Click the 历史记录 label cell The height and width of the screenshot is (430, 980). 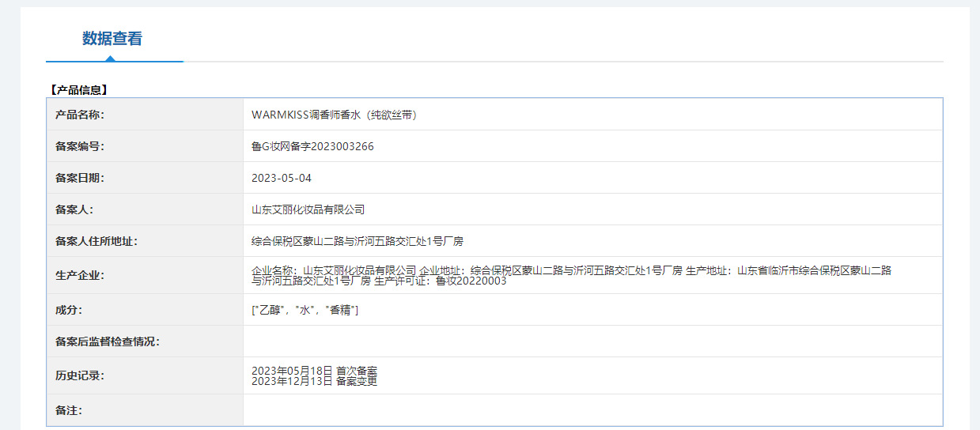(x=145, y=375)
